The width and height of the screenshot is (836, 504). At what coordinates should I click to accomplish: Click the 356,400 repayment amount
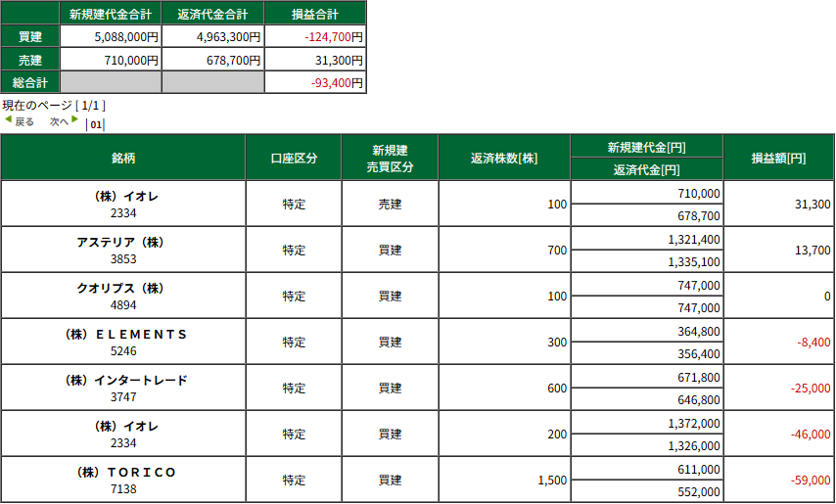click(x=698, y=353)
